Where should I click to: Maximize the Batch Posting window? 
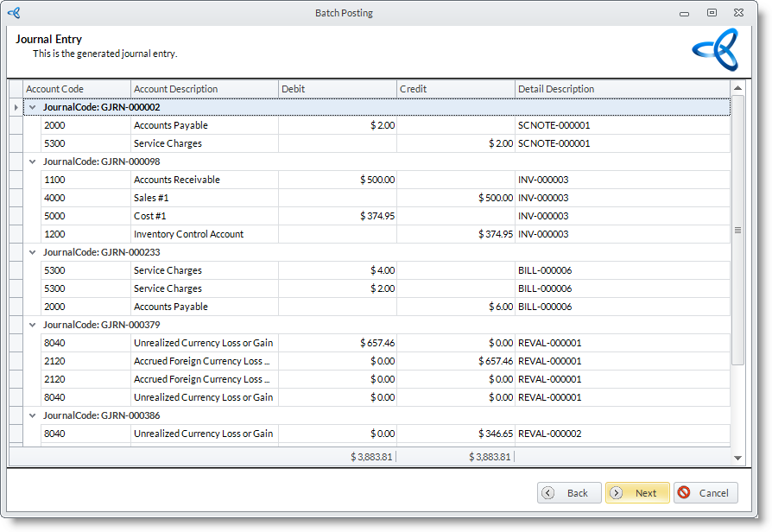[712, 13]
